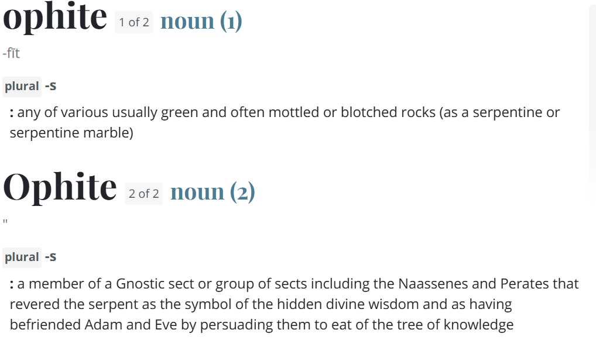Select the "2 of 2" entry badge
The height and width of the screenshot is (364, 596).
point(143,194)
